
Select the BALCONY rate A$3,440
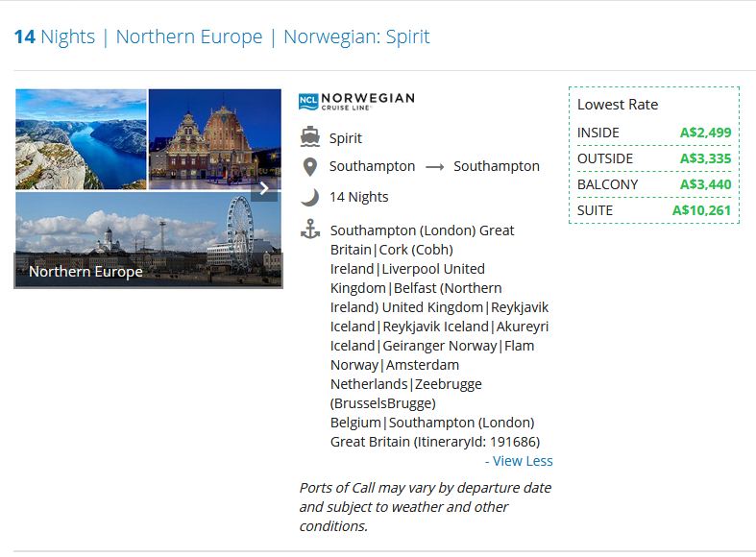(x=706, y=184)
